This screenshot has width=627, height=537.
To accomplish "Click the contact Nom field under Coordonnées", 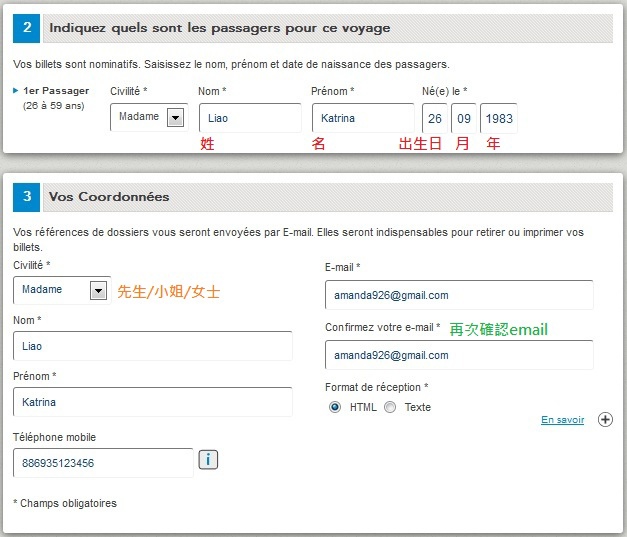I will click(153, 346).
